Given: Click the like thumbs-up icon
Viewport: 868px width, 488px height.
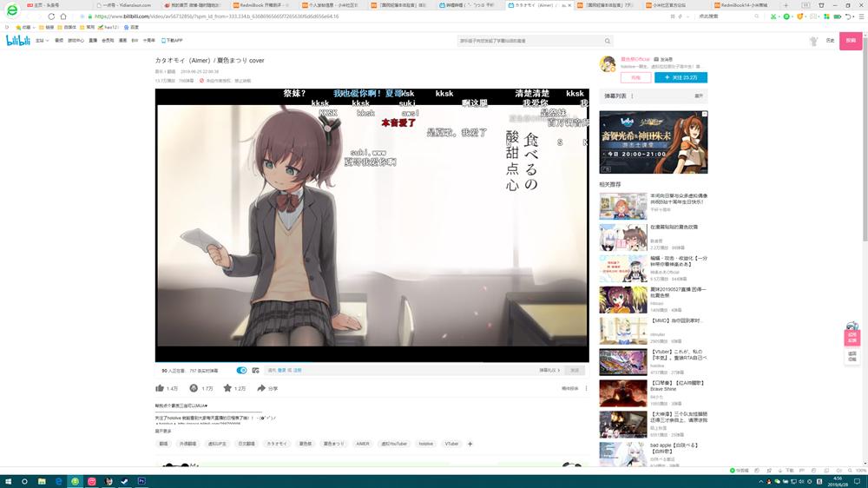Looking at the screenshot, I should coord(160,388).
